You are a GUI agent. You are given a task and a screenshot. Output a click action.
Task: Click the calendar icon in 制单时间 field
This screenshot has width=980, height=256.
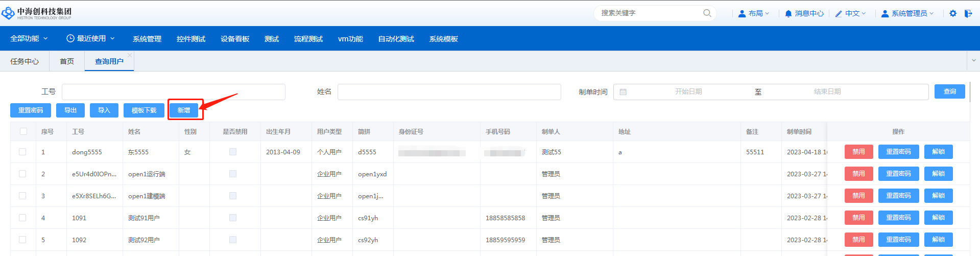[x=623, y=92]
